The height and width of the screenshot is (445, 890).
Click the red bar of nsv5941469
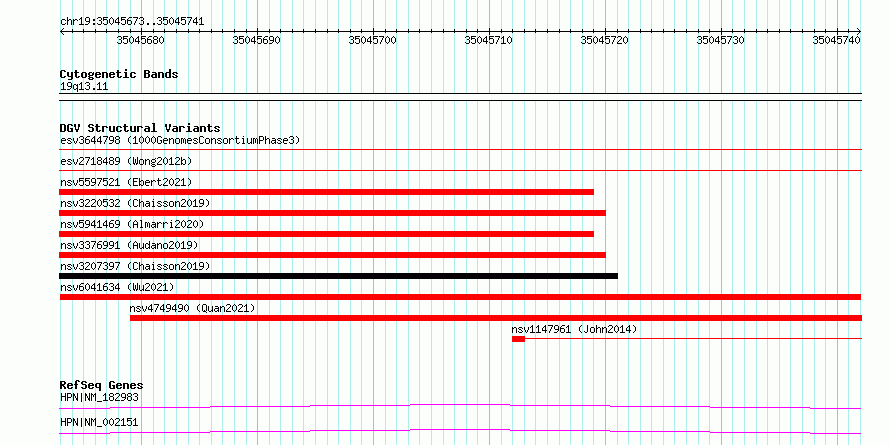click(326, 234)
